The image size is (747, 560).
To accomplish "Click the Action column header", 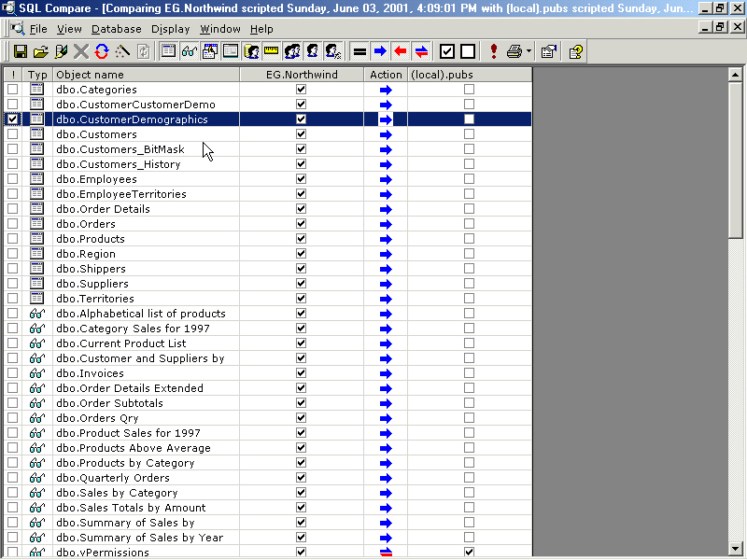I will click(x=386, y=75).
